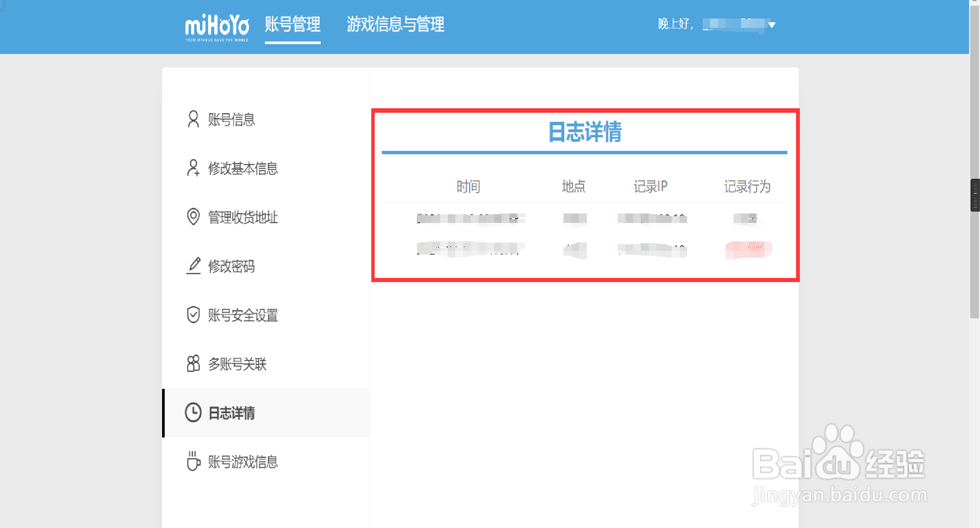Select 账号安全设置 menu entry

click(243, 315)
